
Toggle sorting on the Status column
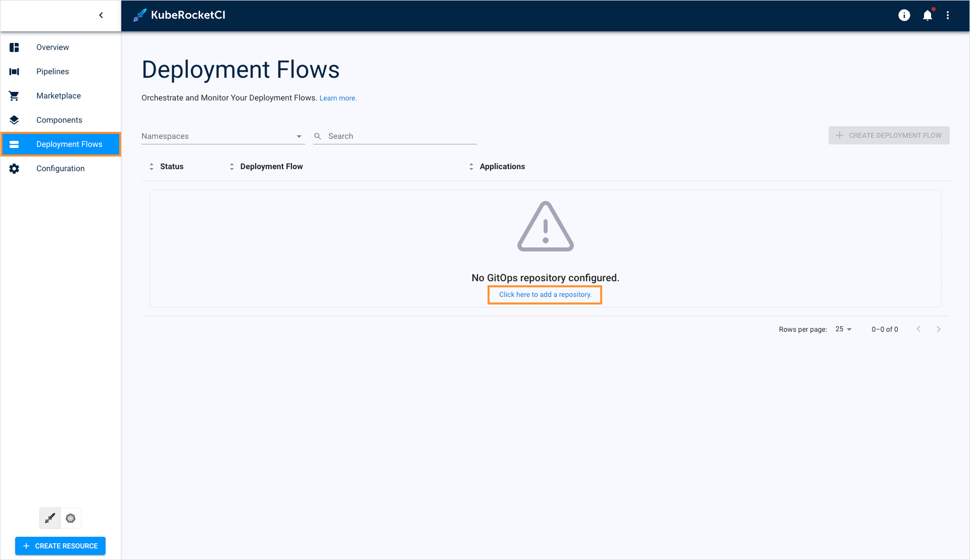point(151,166)
